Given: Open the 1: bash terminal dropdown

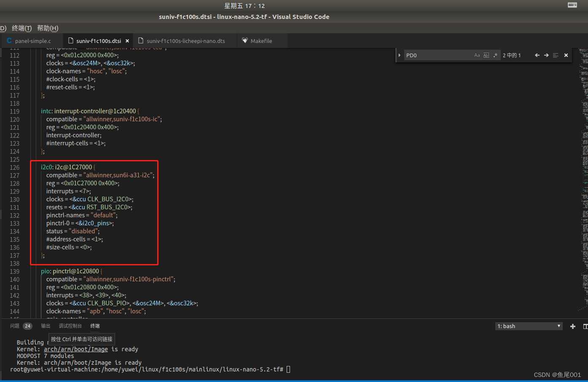Looking at the screenshot, I should click(x=529, y=326).
